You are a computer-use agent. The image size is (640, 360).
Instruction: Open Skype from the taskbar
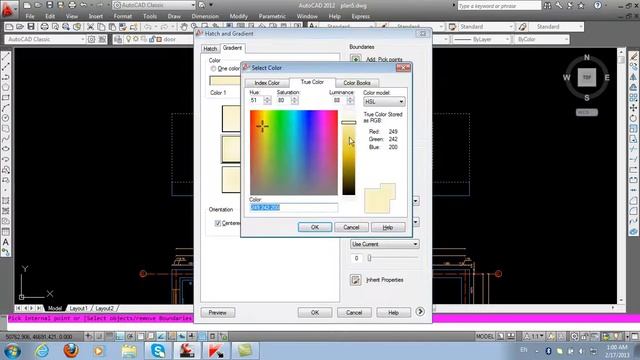[158, 351]
